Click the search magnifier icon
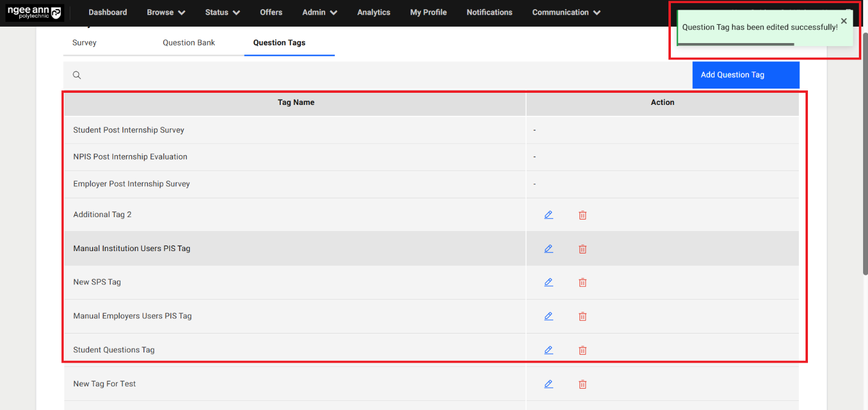The width and height of the screenshot is (868, 410). 77,75
